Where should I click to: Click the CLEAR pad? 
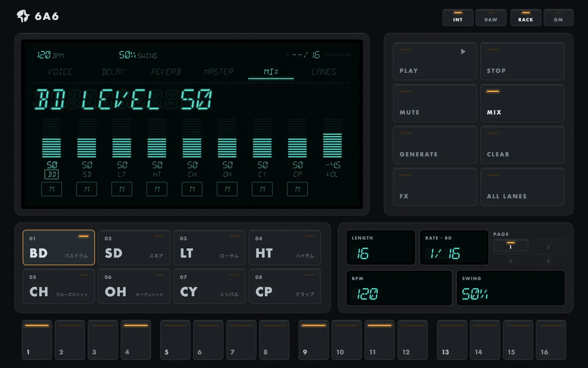pos(522,145)
